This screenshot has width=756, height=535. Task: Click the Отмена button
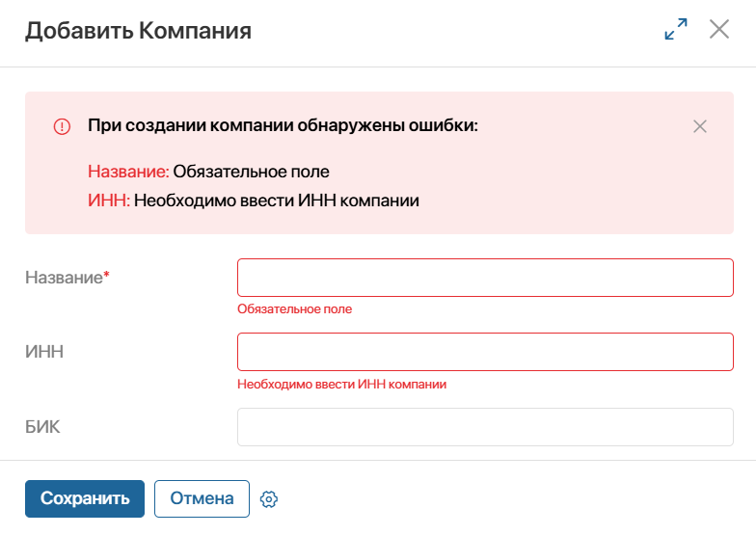click(x=202, y=498)
